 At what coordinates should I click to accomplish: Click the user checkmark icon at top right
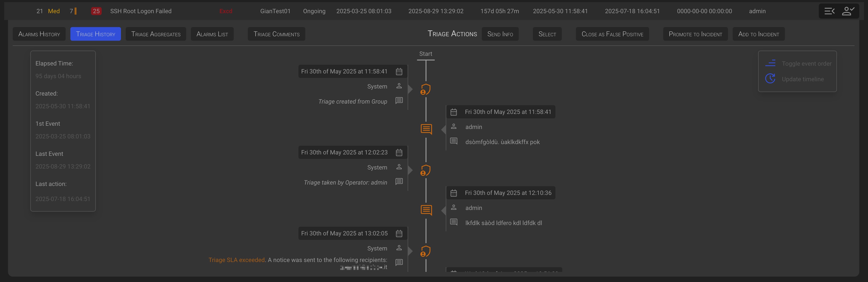click(x=848, y=11)
